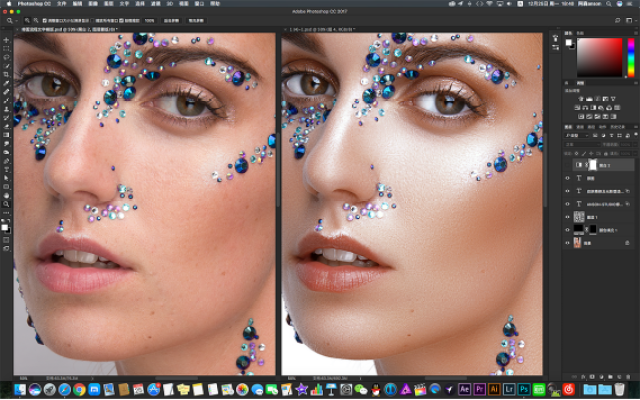
Task: Click the zoom out magnifier in options bar
Action: [x=37, y=19]
